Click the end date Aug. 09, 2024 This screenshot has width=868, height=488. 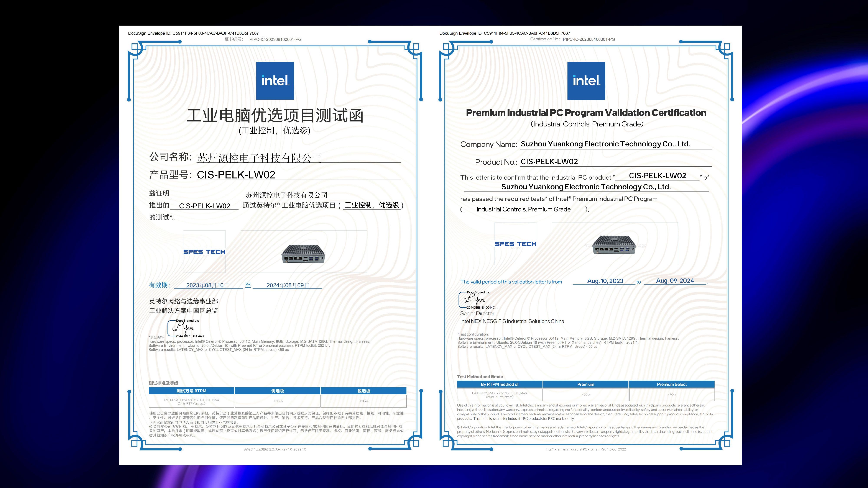675,280
